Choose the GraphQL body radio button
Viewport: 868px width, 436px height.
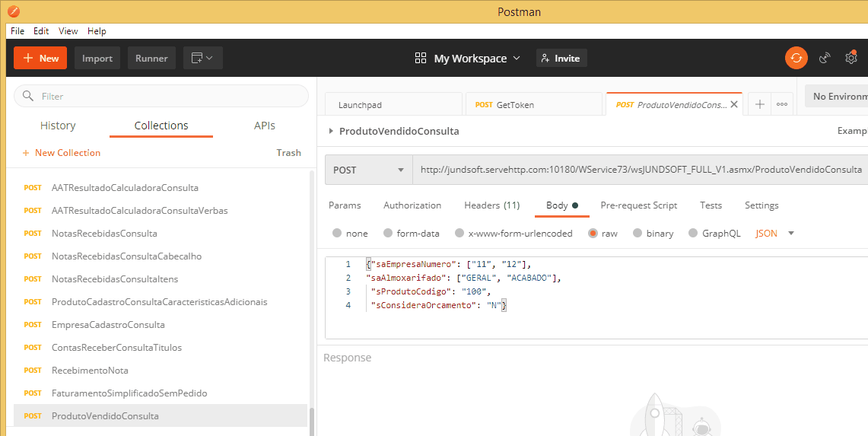[x=693, y=234]
